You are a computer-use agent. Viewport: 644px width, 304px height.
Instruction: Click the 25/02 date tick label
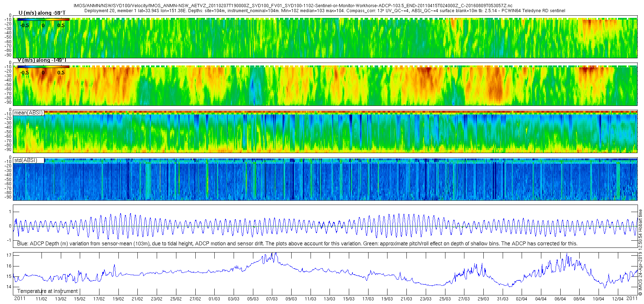tap(176, 299)
